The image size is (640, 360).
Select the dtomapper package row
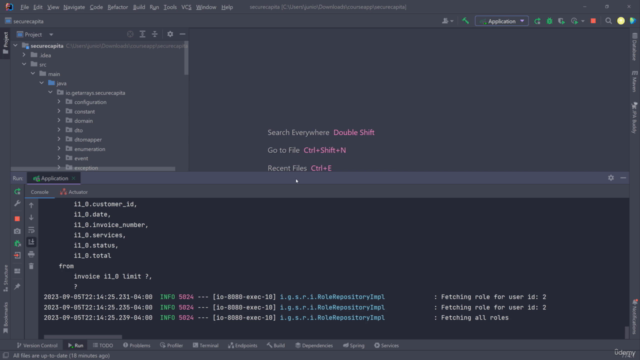pyautogui.click(x=99, y=140)
